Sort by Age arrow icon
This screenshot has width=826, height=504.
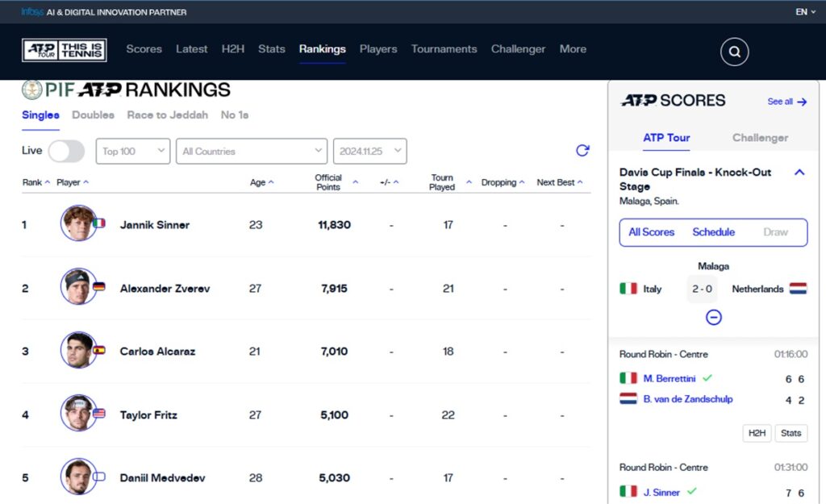pos(271,182)
